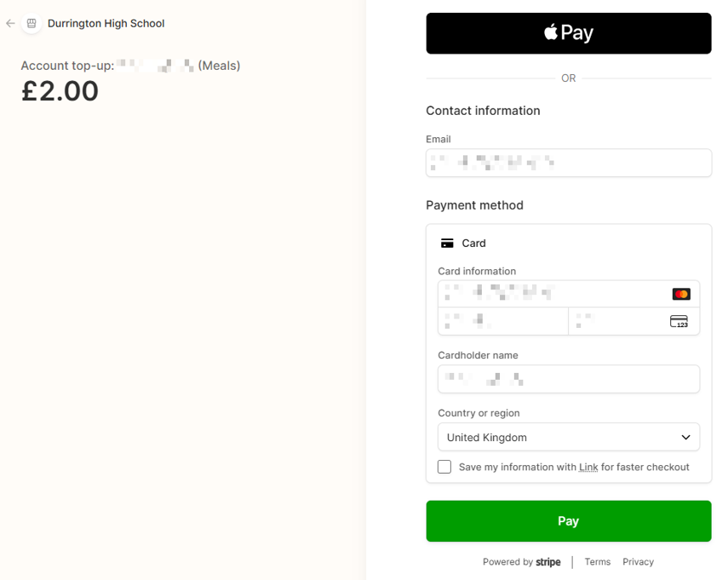Screen dimensions: 728x580
Task: Tick Save my information with Link checkbox
Action: pyautogui.click(x=444, y=467)
